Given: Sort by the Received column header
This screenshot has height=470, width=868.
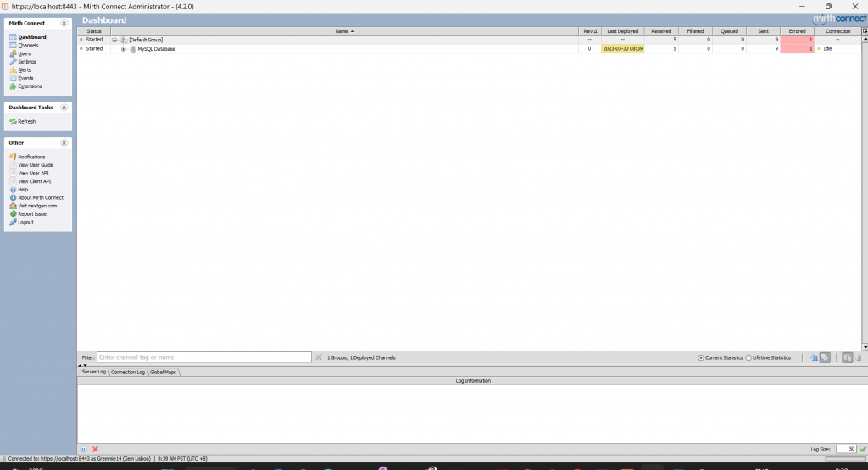Looking at the screenshot, I should coord(661,31).
